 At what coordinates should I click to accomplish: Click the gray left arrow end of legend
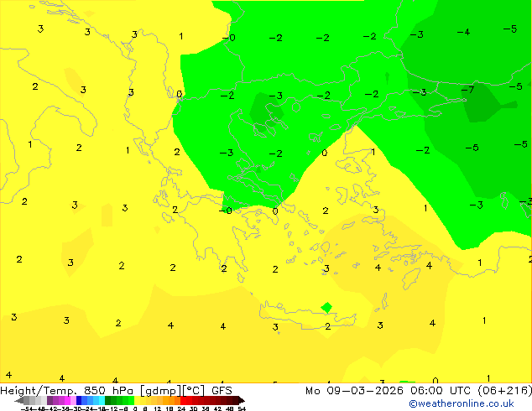point(18,400)
